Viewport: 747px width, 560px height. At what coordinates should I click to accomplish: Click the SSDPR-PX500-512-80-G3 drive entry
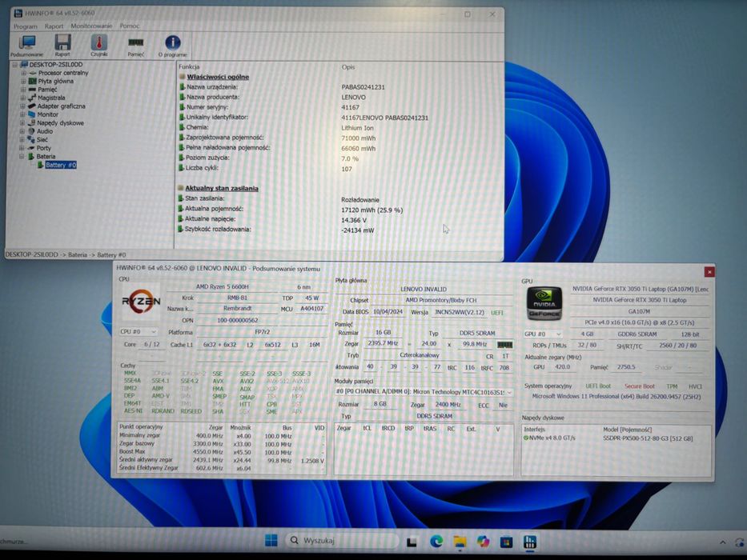pyautogui.click(x=648, y=438)
